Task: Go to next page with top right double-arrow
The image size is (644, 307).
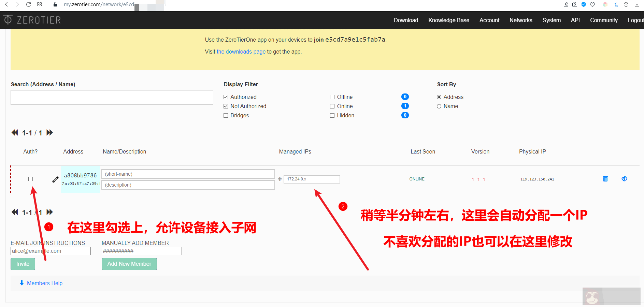Action: pyautogui.click(x=50, y=133)
